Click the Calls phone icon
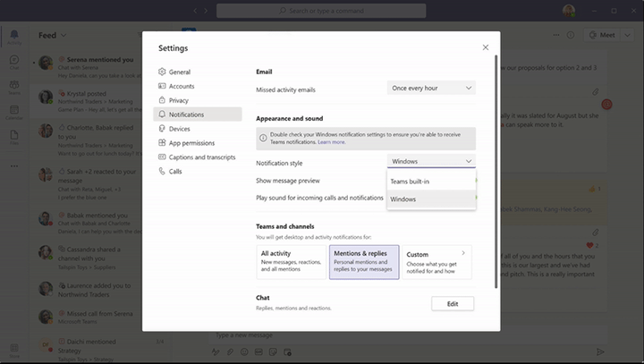Screen dimensions: 644x364 pyautogui.click(x=162, y=172)
